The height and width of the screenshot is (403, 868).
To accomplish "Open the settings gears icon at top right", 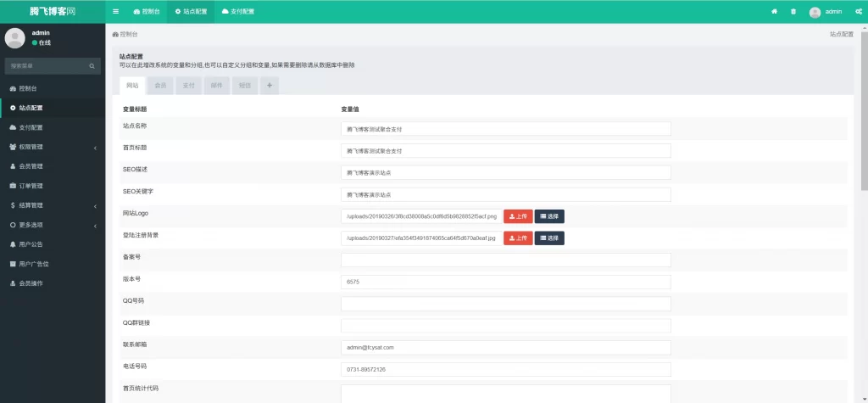I will tap(858, 12).
